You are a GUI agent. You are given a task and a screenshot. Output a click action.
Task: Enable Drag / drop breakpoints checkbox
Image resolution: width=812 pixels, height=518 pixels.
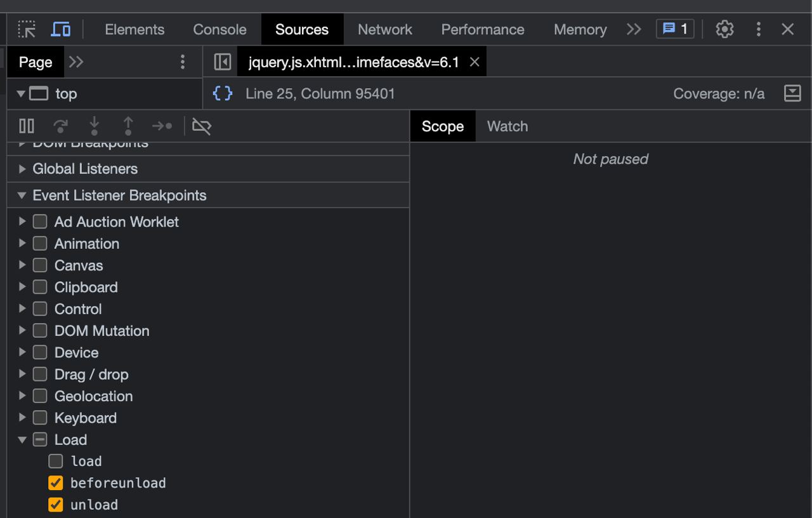(x=40, y=374)
